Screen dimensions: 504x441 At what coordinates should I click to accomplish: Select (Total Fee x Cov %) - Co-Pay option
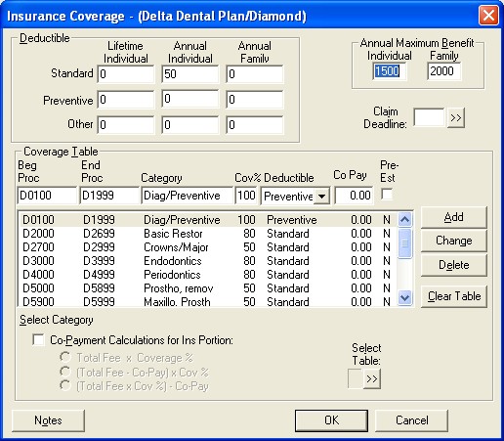click(65, 385)
